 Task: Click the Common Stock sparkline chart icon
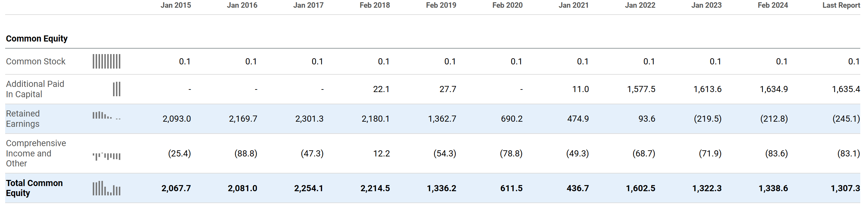coord(107,61)
